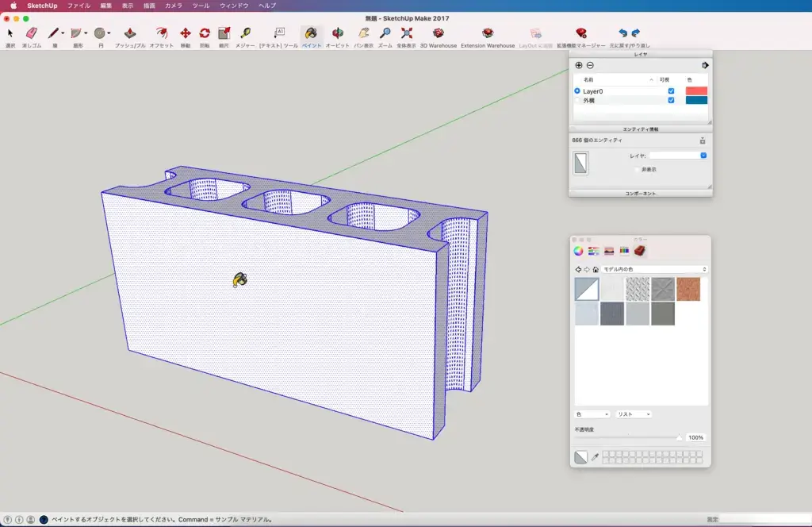The image size is (812, 527).
Task: Choose the Text tool
Action: click(279, 33)
